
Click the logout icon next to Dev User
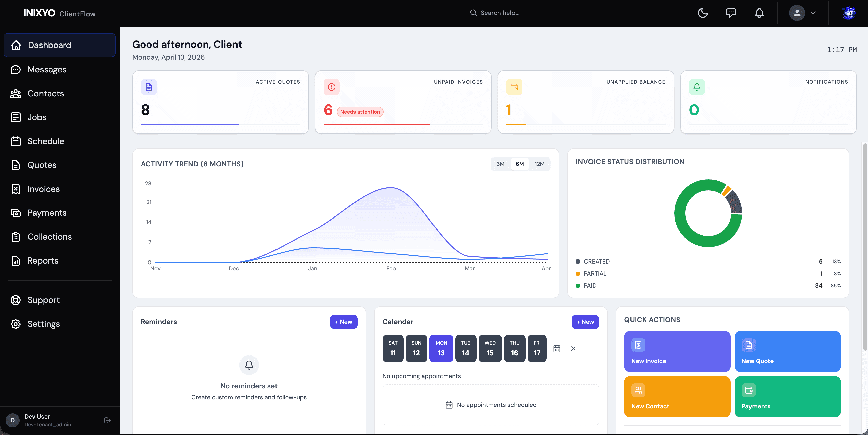(107, 420)
